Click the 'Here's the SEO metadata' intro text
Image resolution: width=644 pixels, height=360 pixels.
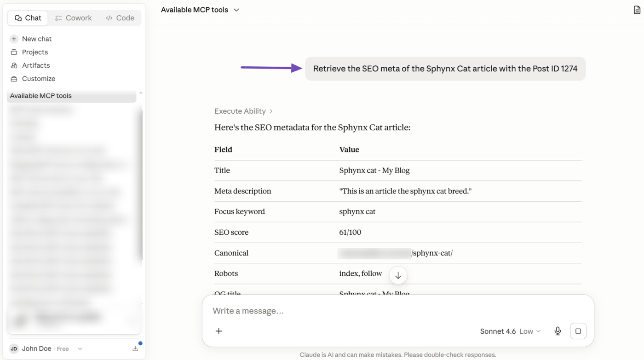312,128
